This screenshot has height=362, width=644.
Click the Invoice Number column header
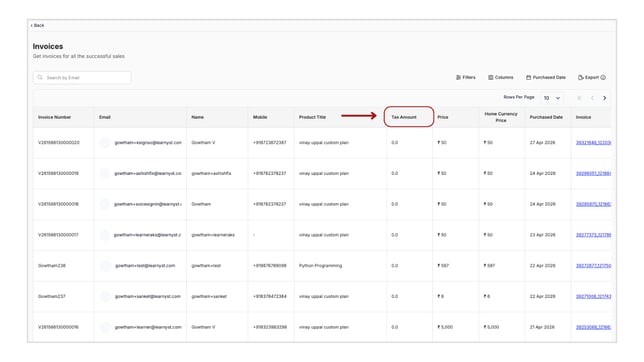tap(55, 117)
